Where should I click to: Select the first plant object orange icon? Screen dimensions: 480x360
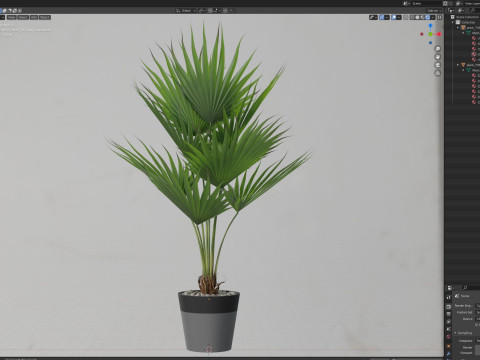pos(463,27)
